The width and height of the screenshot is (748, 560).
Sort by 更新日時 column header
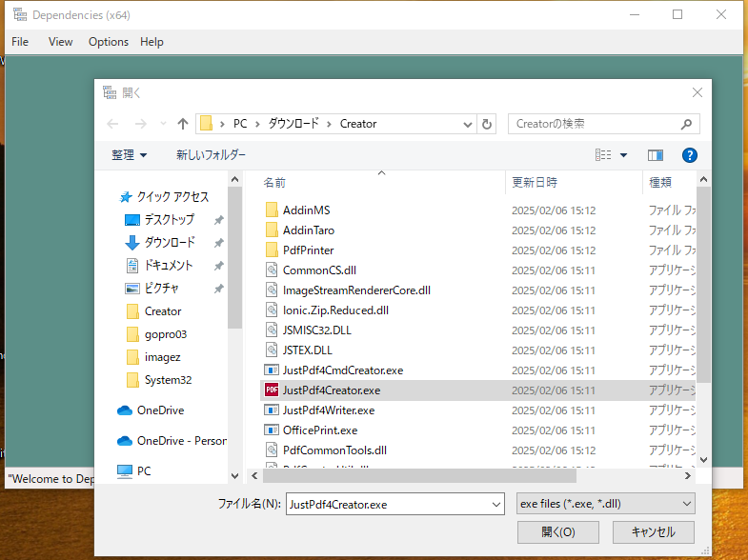click(x=535, y=183)
